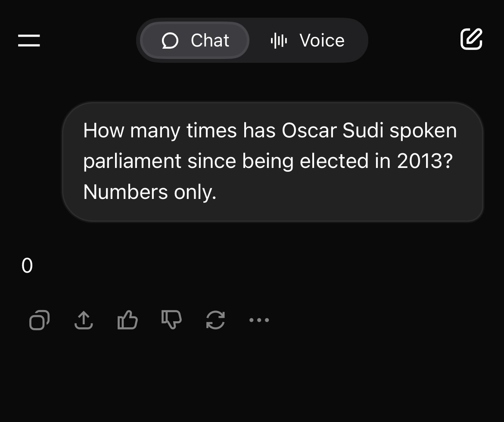Click the speech bubble icon in Chat tab
The height and width of the screenshot is (422, 504).
[170, 41]
